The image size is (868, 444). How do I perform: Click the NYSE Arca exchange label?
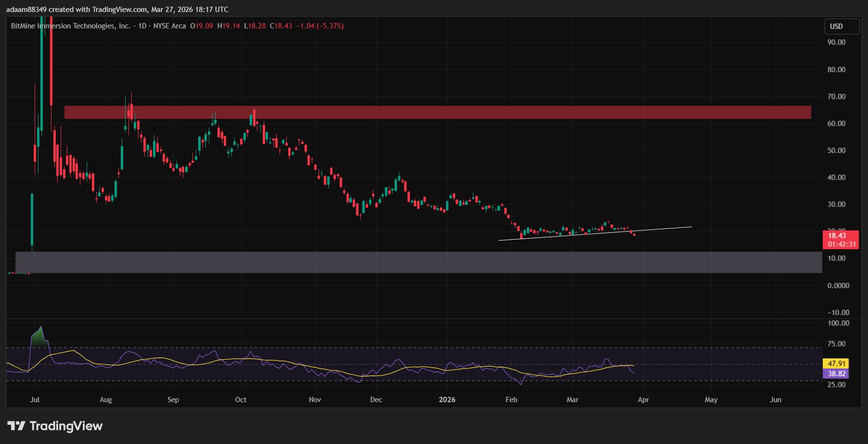coord(169,26)
